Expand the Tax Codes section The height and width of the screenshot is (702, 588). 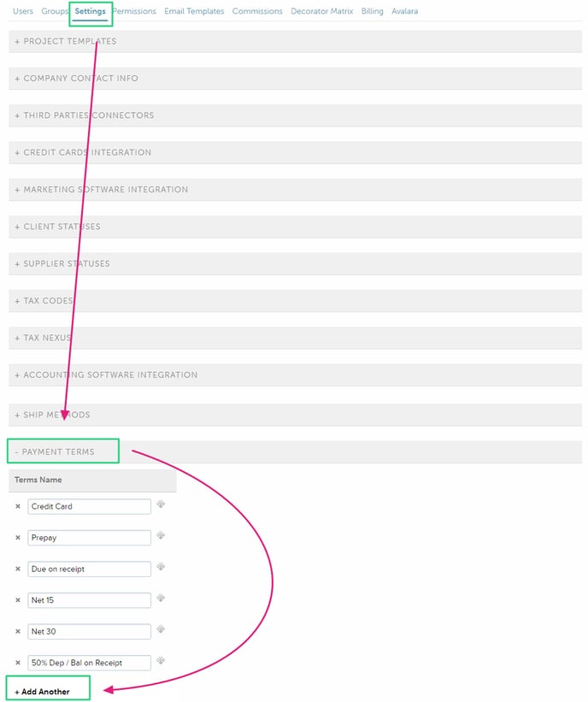(x=44, y=301)
